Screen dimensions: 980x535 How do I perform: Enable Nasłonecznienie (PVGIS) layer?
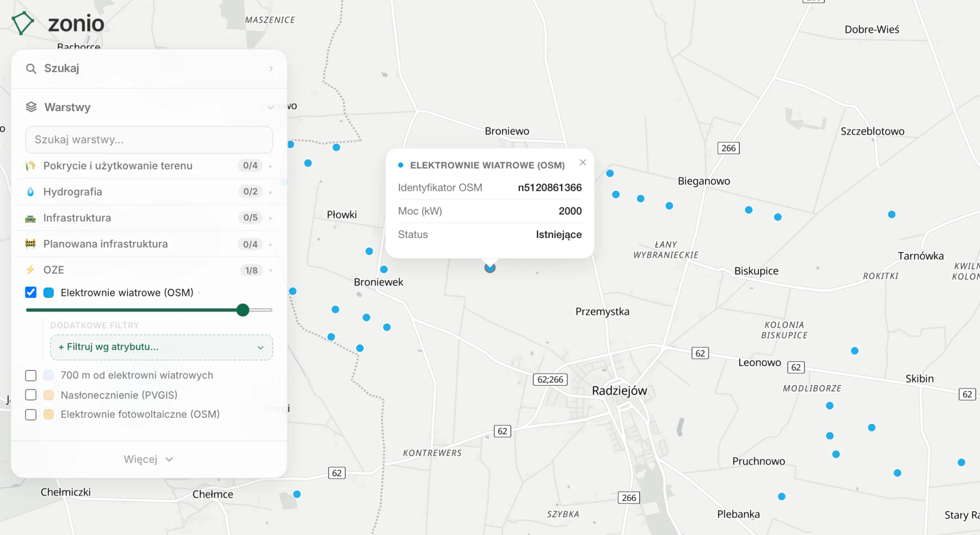pos(31,395)
